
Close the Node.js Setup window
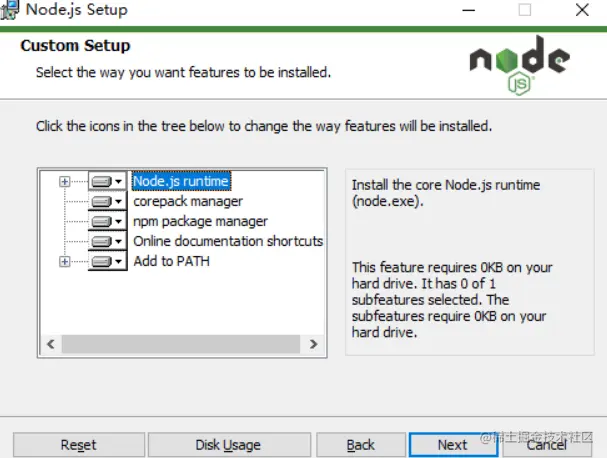tap(582, 10)
